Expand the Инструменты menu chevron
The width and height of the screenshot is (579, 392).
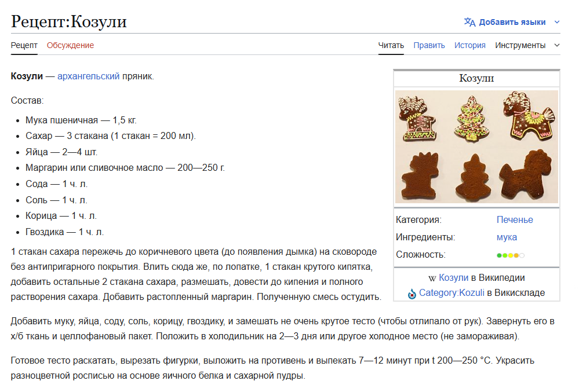click(x=557, y=45)
